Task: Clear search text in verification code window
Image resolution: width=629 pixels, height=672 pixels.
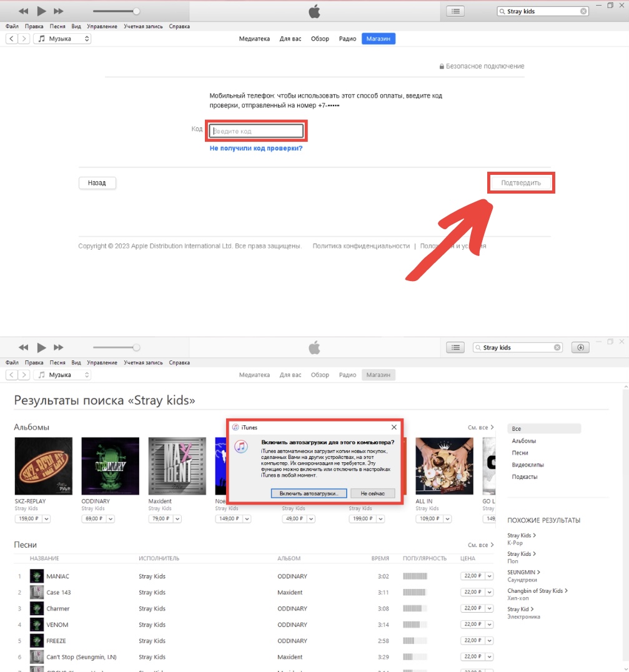Action: 583,12
